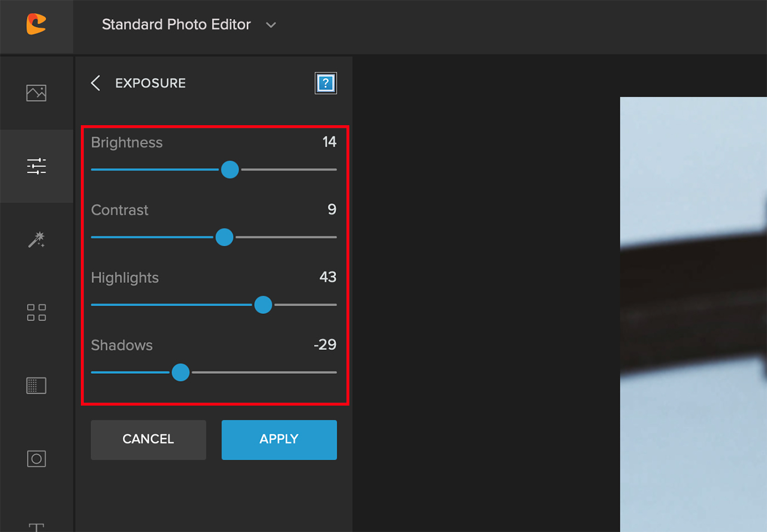The width and height of the screenshot is (767, 532).
Task: Click the APPLY button
Action: (279, 440)
